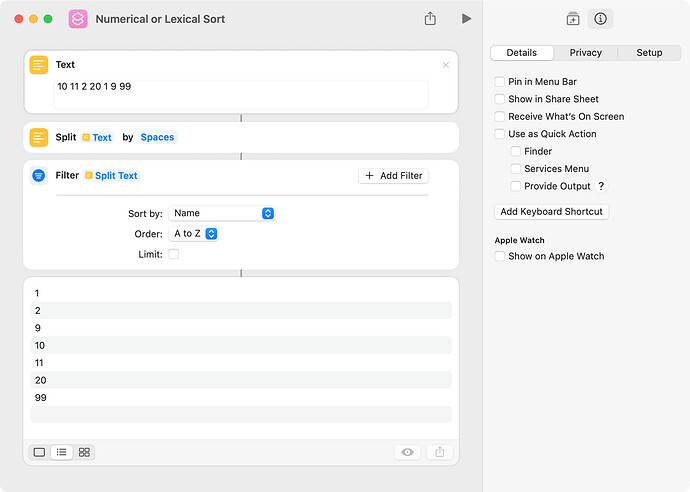The image size is (690, 492).
Task: Switch results to single item view icon
Action: pos(39,452)
